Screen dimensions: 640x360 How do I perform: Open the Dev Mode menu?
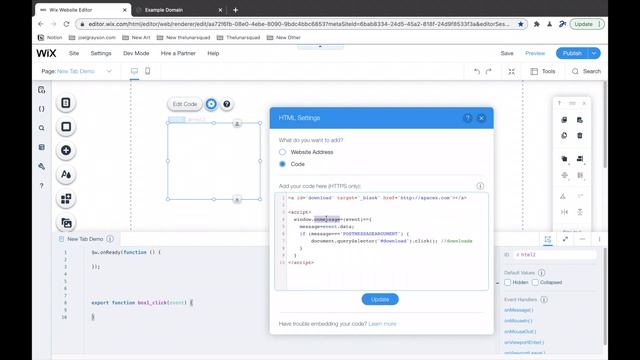(x=136, y=53)
